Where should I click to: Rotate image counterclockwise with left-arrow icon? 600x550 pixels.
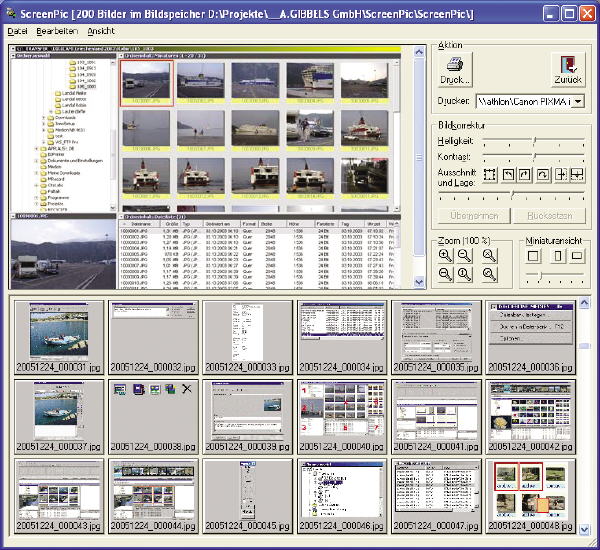point(508,175)
